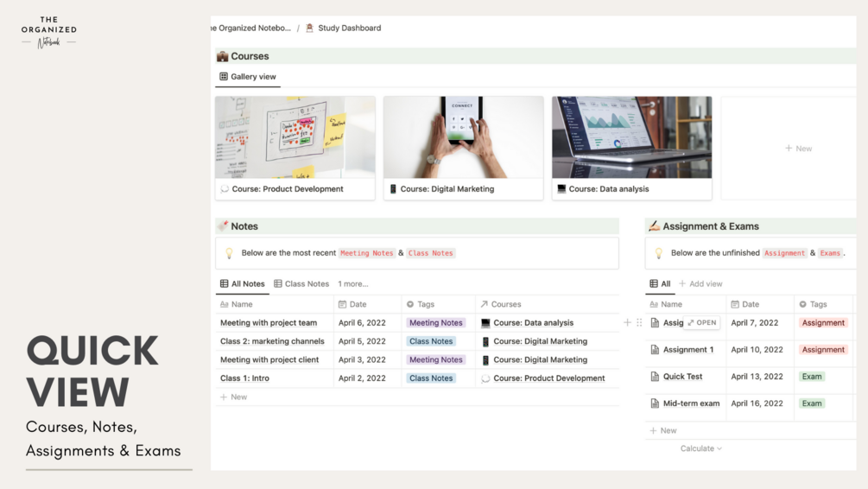Click the red Meeting Notes code label in callout
This screenshot has height=489, width=868.
pos(366,253)
